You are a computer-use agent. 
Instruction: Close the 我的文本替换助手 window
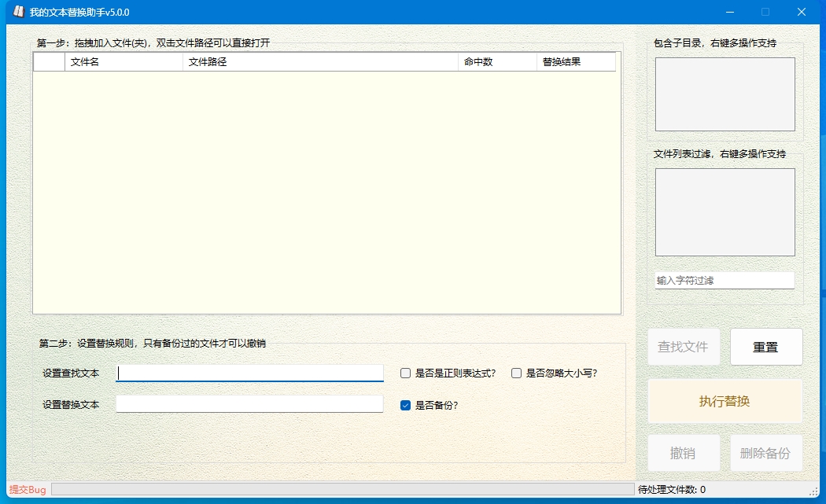click(x=802, y=12)
